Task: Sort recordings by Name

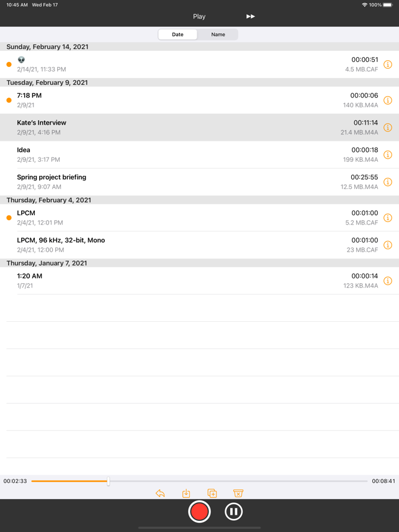Action: (218, 35)
